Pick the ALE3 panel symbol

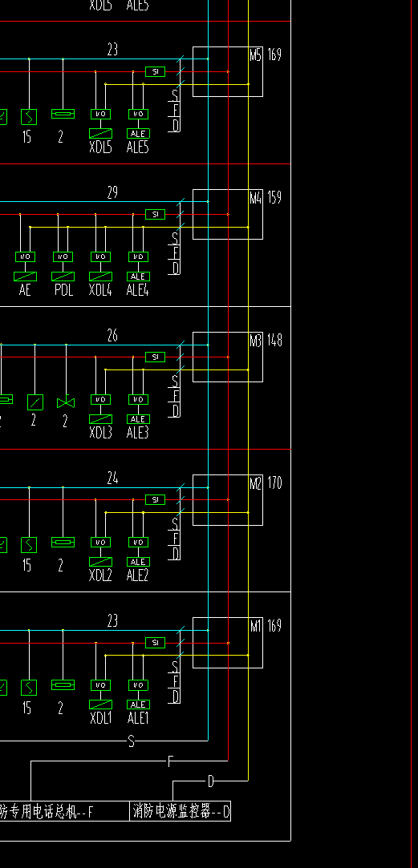pos(138,419)
